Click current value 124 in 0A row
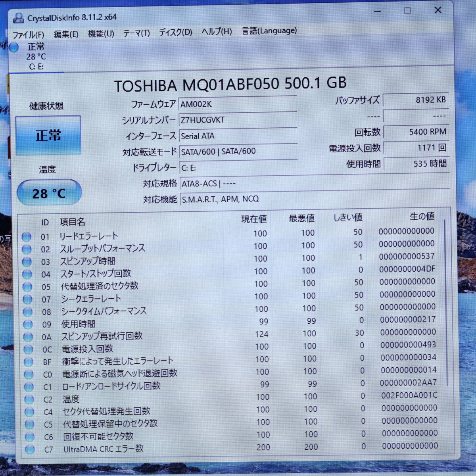Viewport: 476px width, 476px height. [261, 334]
